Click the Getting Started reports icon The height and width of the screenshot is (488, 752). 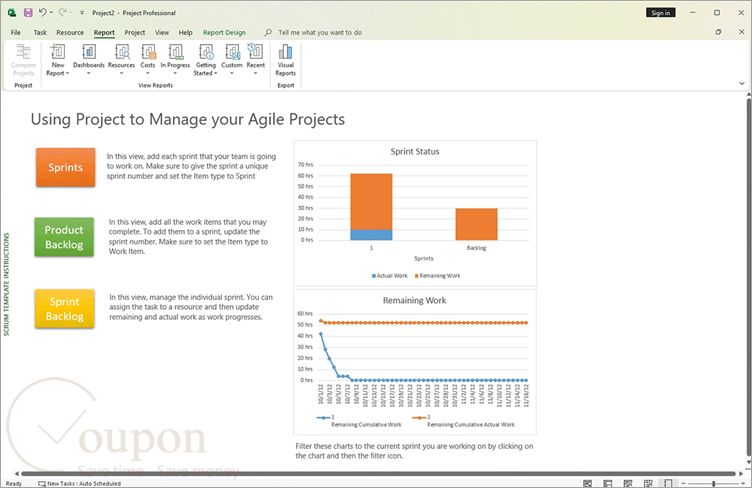(x=206, y=52)
